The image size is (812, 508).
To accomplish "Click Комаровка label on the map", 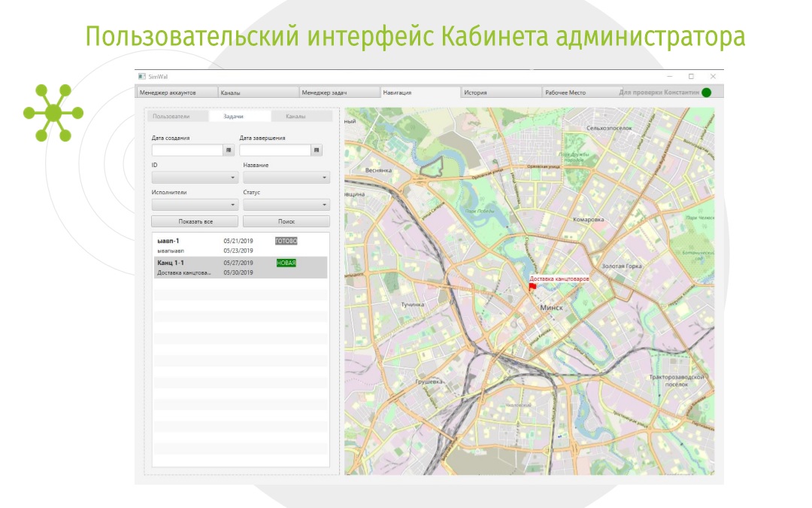I will (588, 219).
